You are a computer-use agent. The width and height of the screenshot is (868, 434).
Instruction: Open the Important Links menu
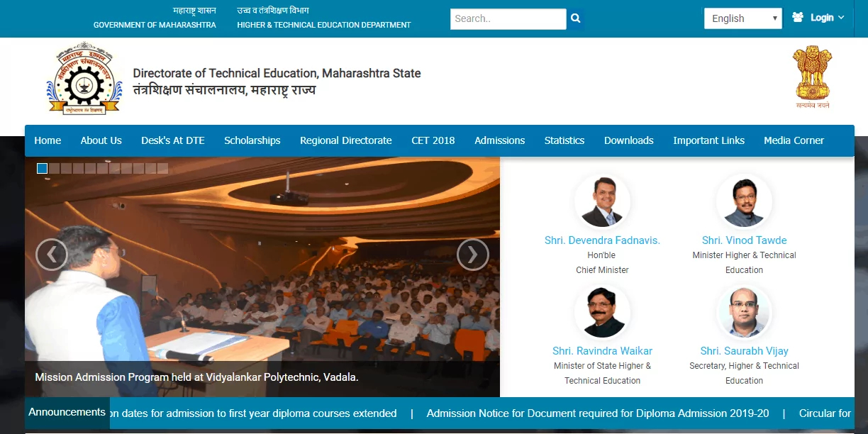pos(708,140)
